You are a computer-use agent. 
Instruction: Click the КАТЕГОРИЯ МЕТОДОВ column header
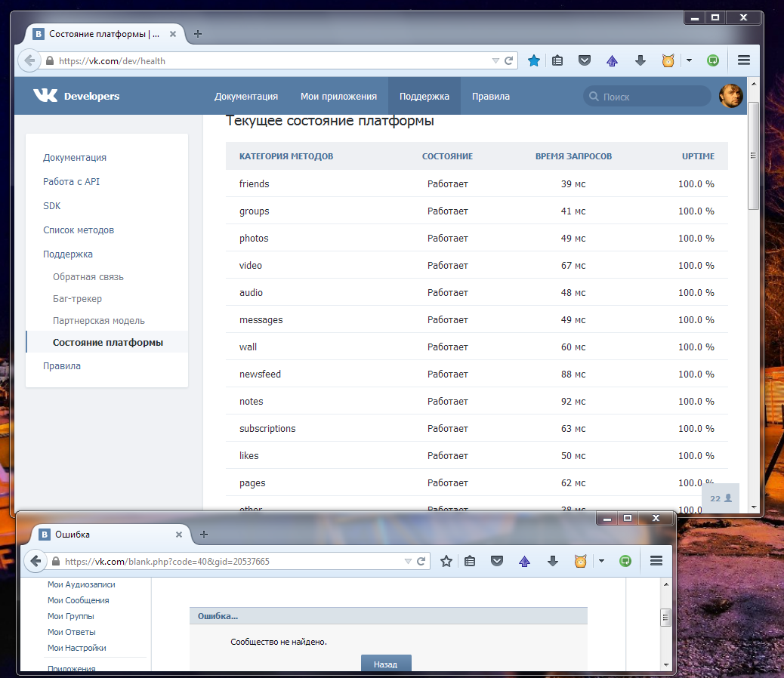point(286,156)
